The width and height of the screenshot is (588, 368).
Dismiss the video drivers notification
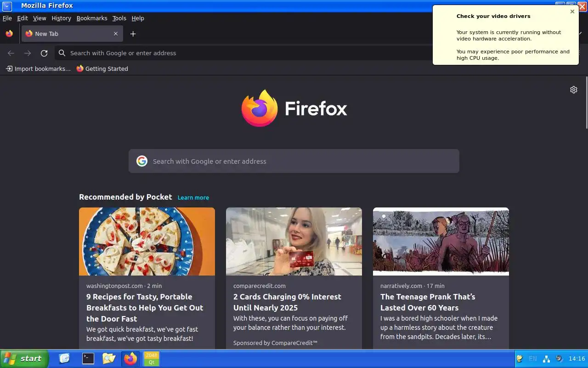pyautogui.click(x=572, y=11)
